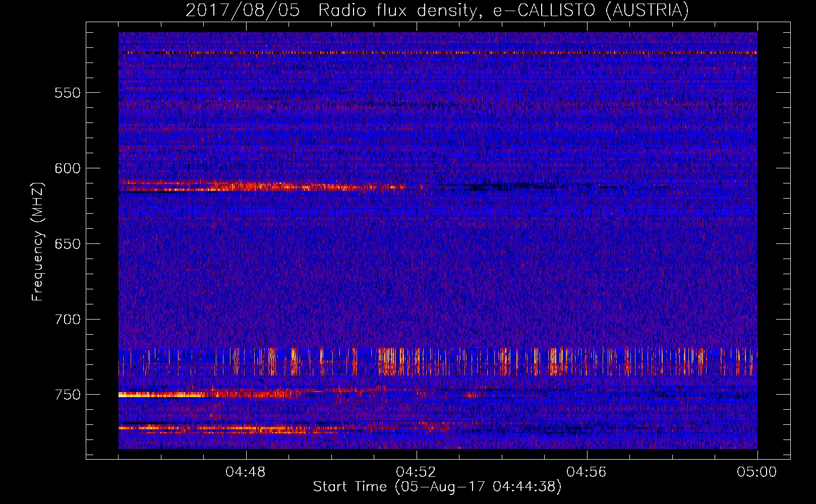
Task: Click the 700 frequency tick label
Action: tap(68, 319)
